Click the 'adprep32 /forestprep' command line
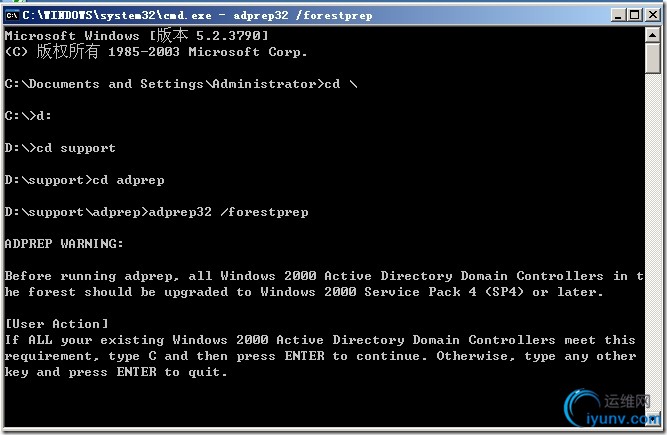This screenshot has height=435, width=667. (157, 212)
